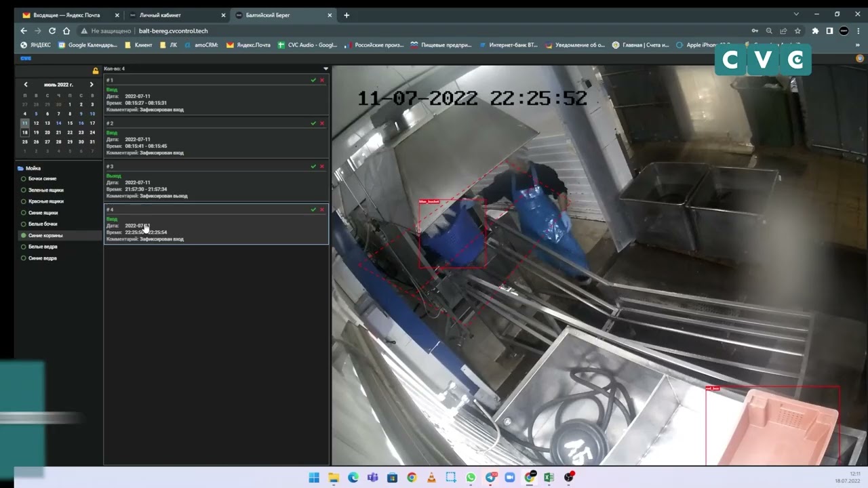Go to the previous calendar month
Viewport: 868px width, 488px height.
coord(26,85)
